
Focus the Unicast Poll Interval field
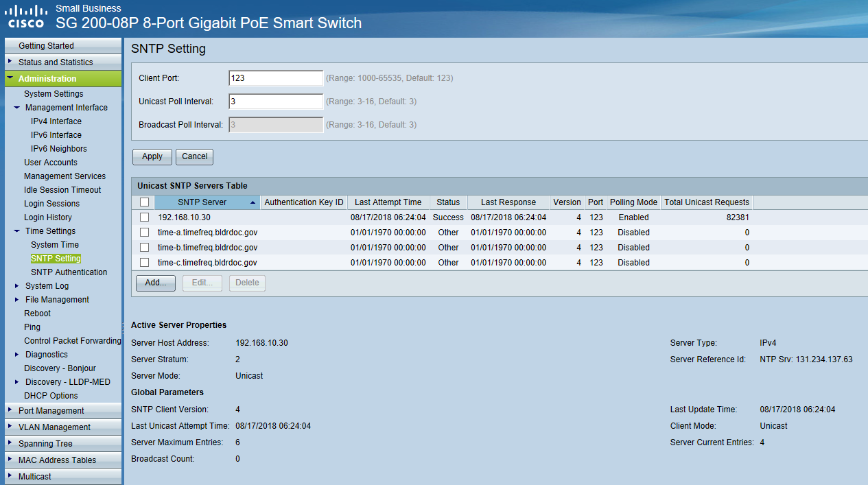276,102
